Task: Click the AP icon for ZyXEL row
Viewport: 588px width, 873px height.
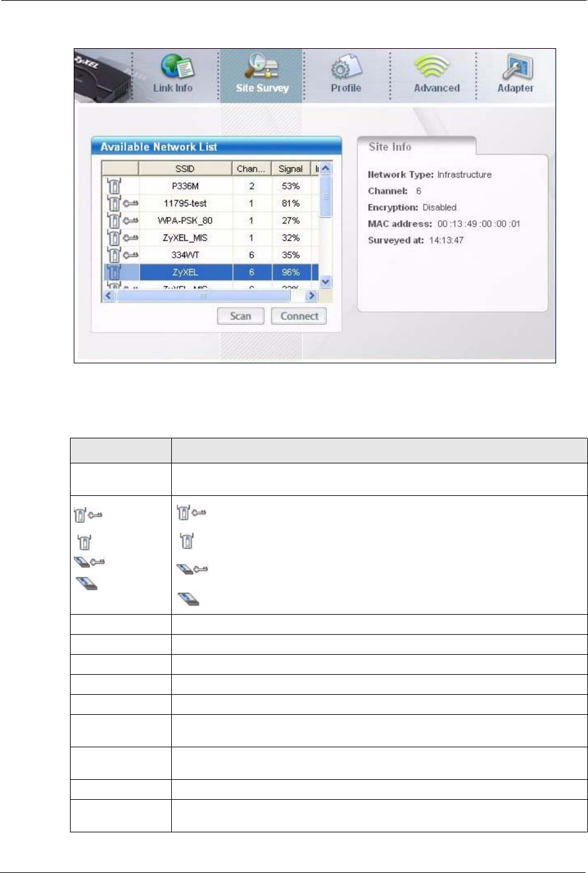Action: point(114,272)
